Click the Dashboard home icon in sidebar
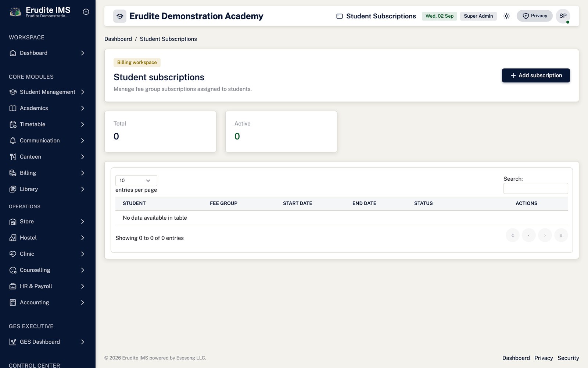 13,53
